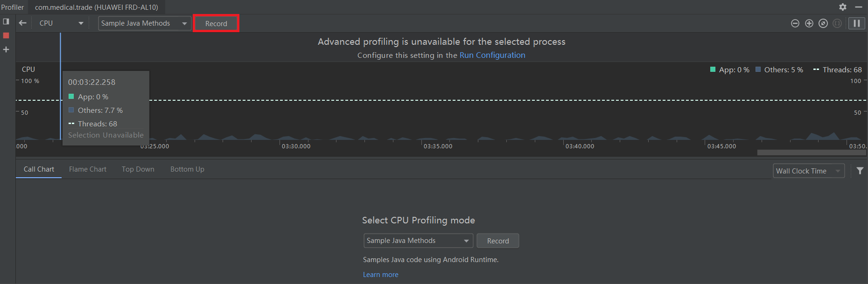Open the filter funnel icon
This screenshot has width=868, height=284.
tap(860, 171)
